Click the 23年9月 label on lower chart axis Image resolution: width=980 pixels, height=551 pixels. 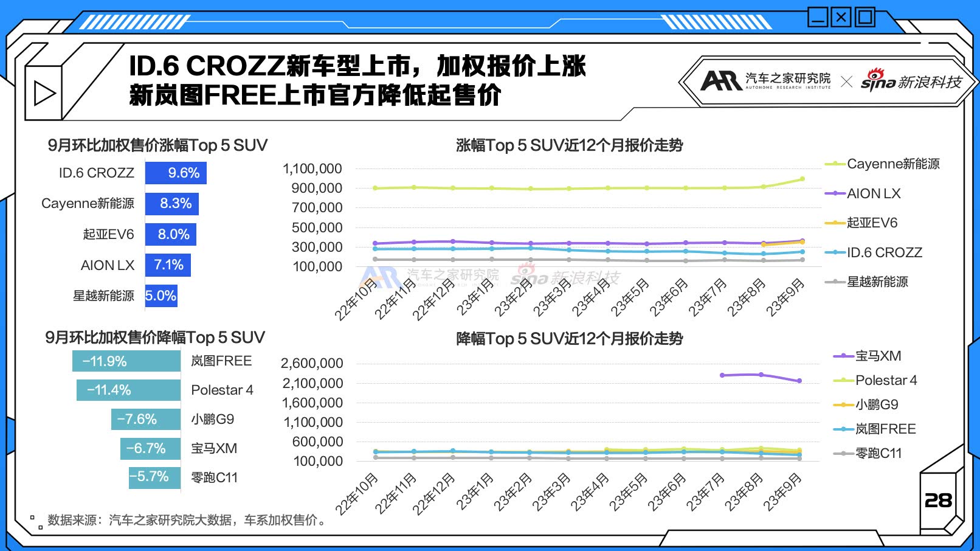coord(783,491)
